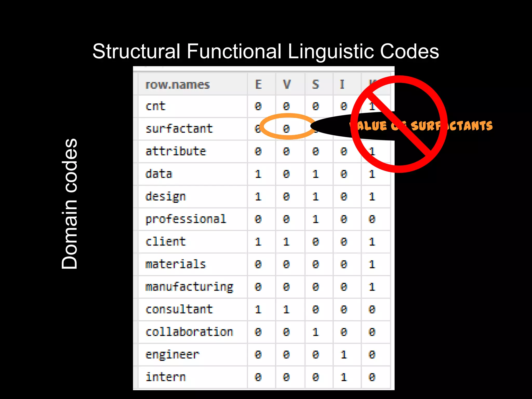
Task: Select the 'consultant' row name
Action: tap(179, 309)
